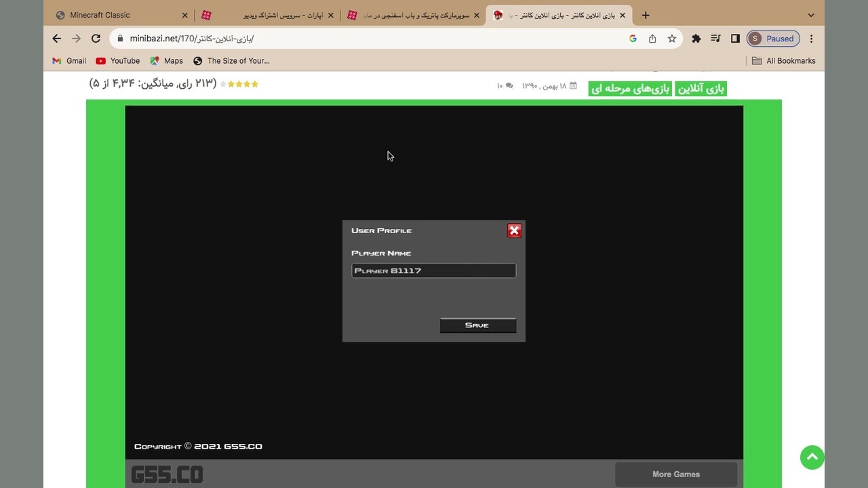
Task: Navigate back using the back arrow
Action: pyautogui.click(x=56, y=39)
